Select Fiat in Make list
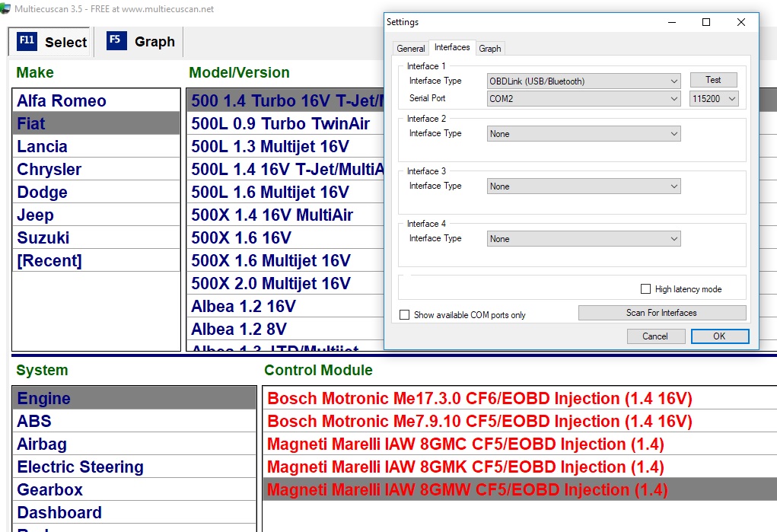The image size is (777, 532). (96, 123)
